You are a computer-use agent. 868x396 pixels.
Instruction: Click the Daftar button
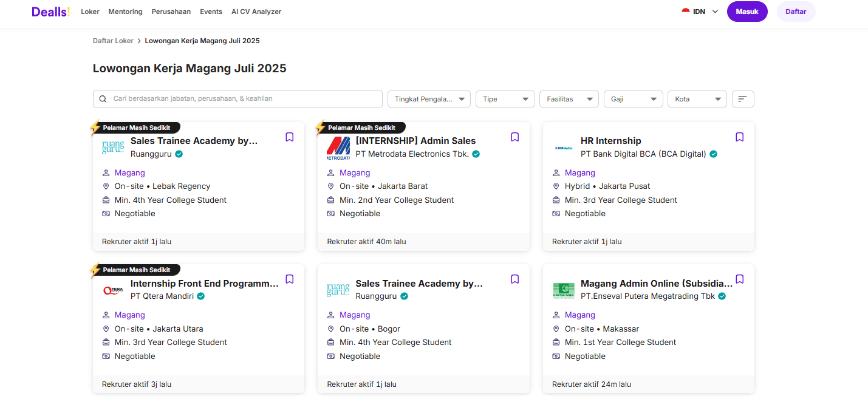coord(796,12)
